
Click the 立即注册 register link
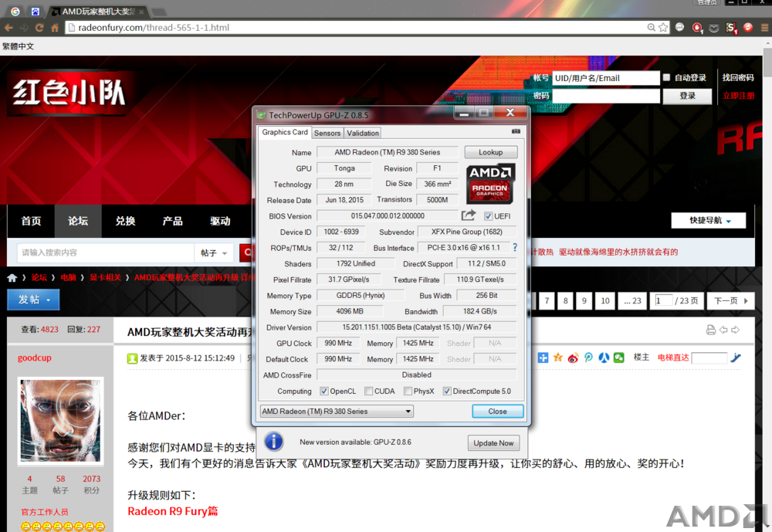point(738,96)
